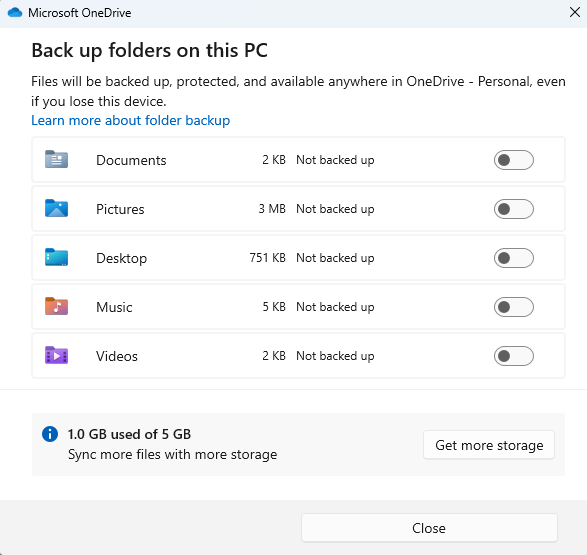Click the OneDrive cloud icon in title bar
Viewport: 587px width, 555px height.
click(x=15, y=13)
